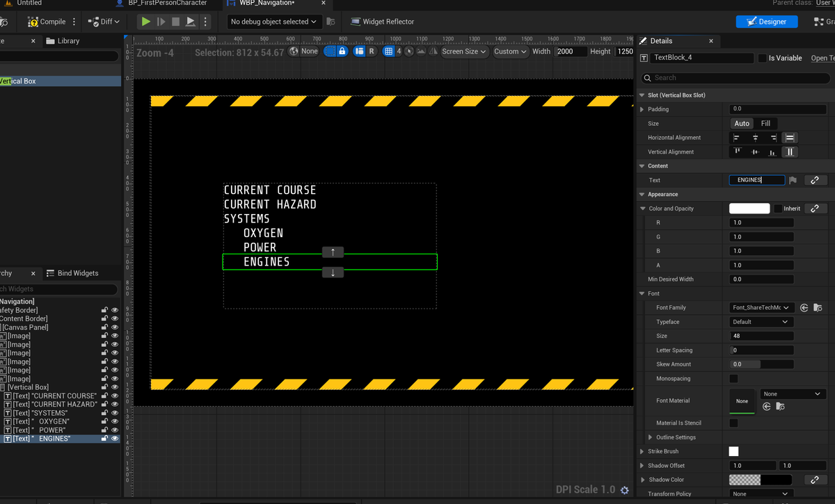Viewport: 835px width, 504px height.
Task: Click the Color and Opacity bind link button
Action: pyautogui.click(x=815, y=209)
